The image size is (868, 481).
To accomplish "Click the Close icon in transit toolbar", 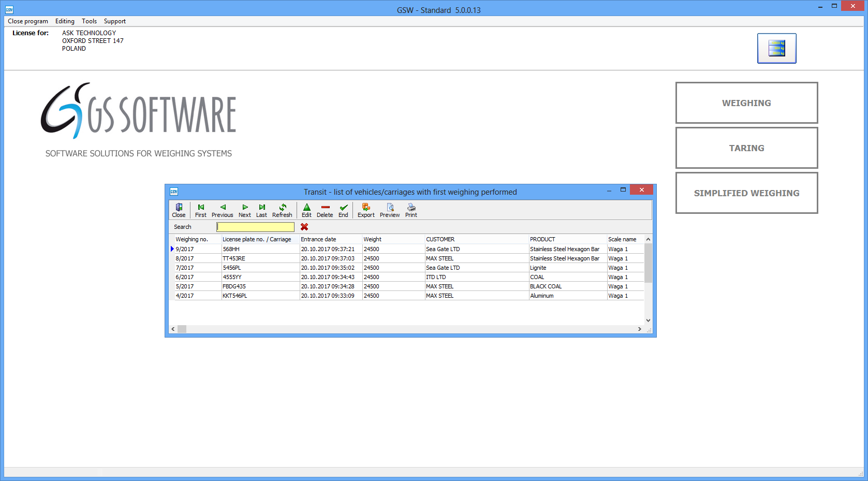I will [x=179, y=210].
